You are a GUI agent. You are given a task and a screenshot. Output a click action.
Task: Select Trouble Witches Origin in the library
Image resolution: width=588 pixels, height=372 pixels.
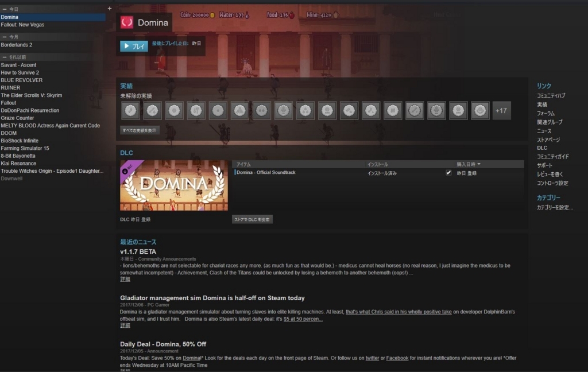52,171
